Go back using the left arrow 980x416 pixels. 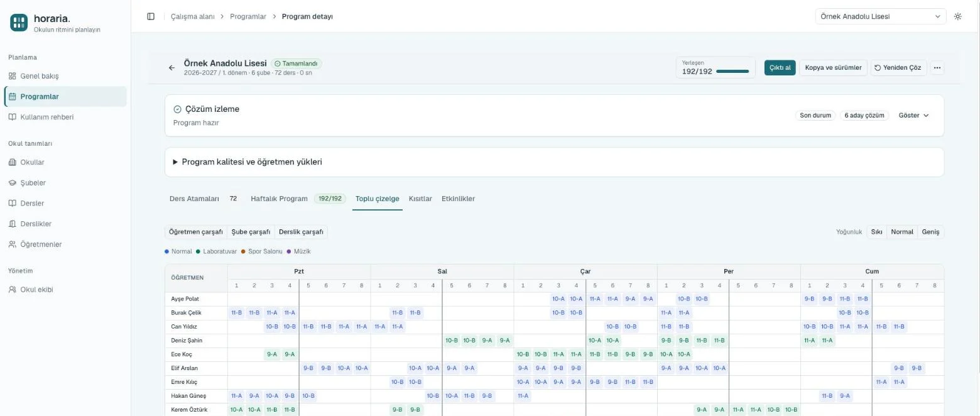(171, 68)
